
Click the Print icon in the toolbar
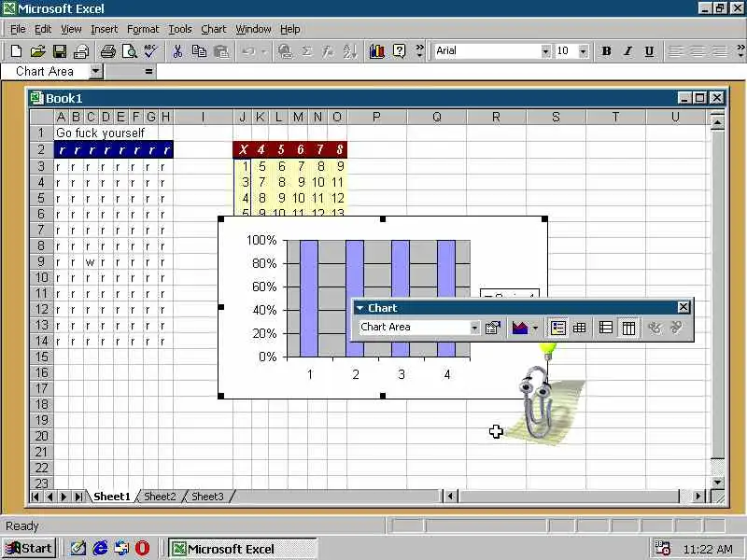(x=107, y=51)
